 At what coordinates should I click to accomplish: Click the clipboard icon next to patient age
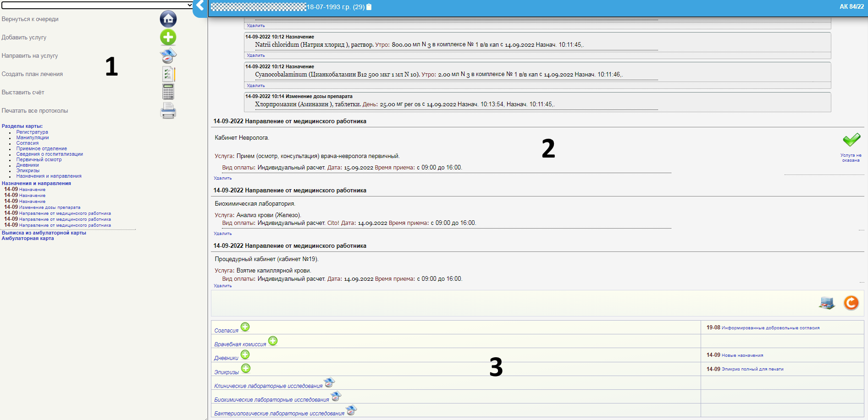369,7
